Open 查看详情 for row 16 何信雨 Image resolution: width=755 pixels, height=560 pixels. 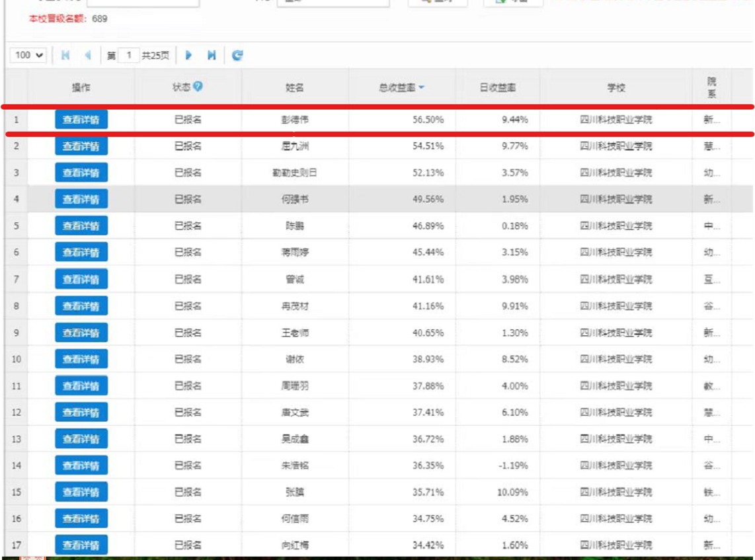[x=81, y=518]
